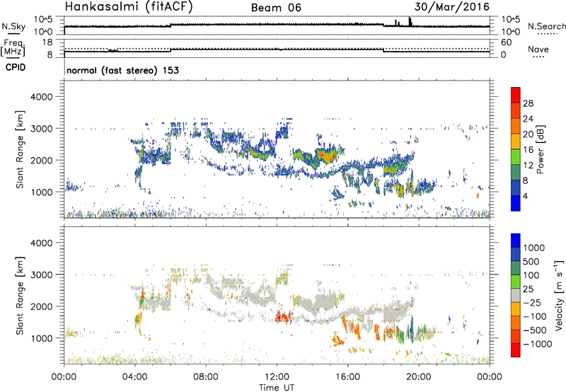Select the 08:00 time tick label

tap(206, 377)
